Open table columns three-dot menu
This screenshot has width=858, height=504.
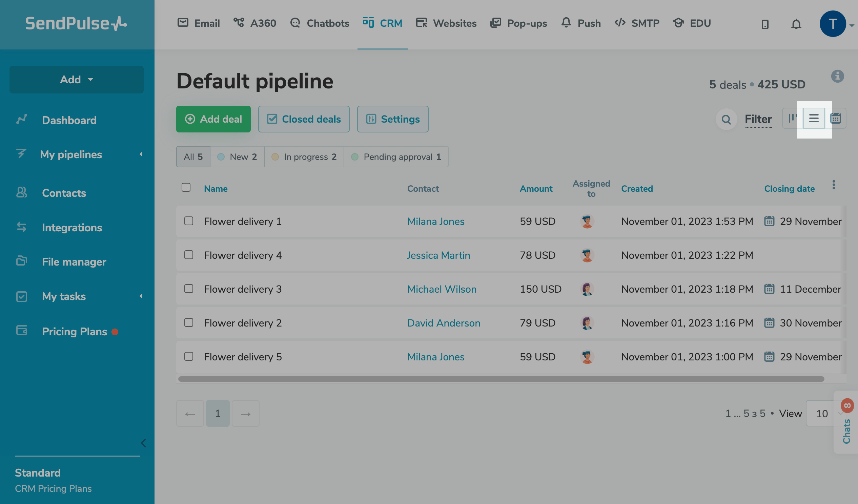834,185
